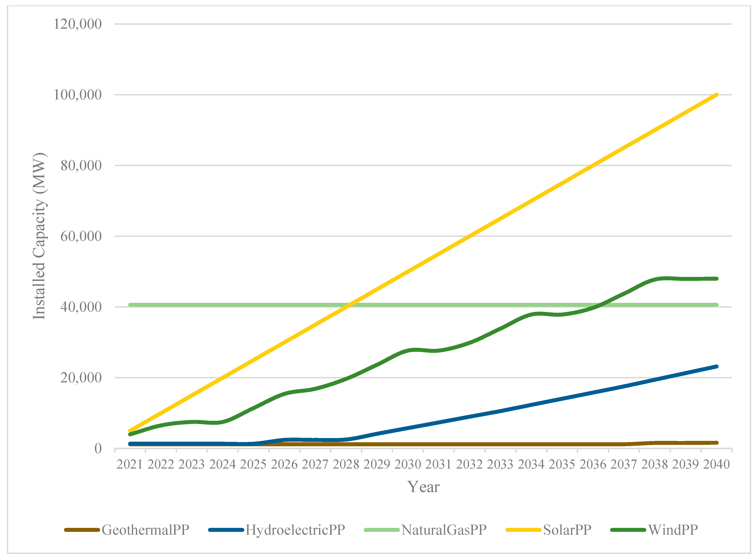
Task: Click the "Installed Capacity (MW)" y-axis title
Action: tap(39, 236)
